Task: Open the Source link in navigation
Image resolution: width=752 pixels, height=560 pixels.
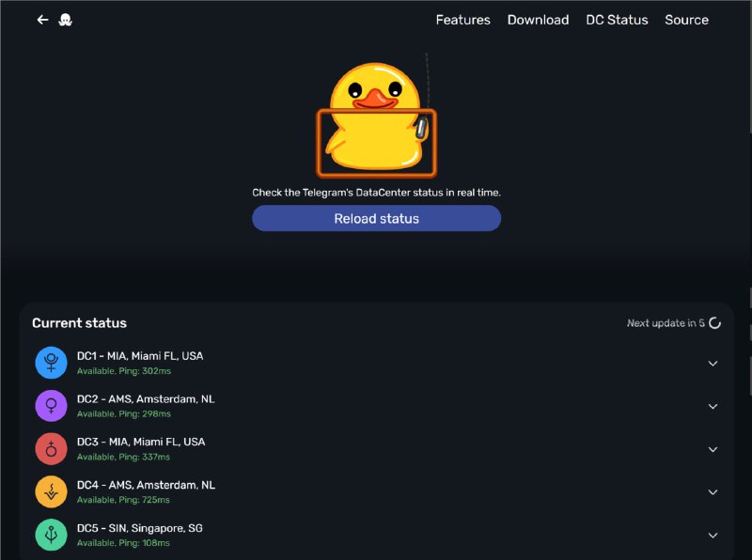Action: [686, 20]
